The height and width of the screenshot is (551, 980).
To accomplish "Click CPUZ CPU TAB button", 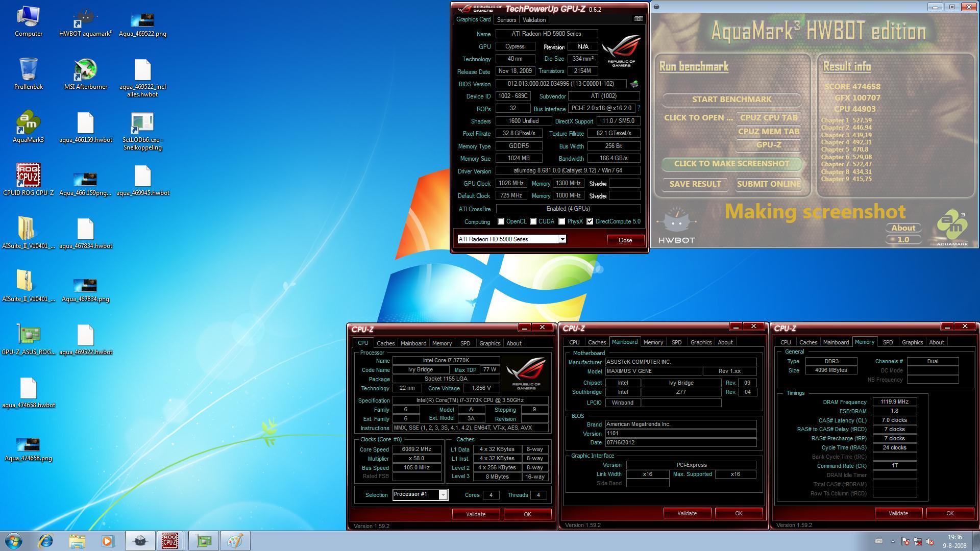I will 768,118.
